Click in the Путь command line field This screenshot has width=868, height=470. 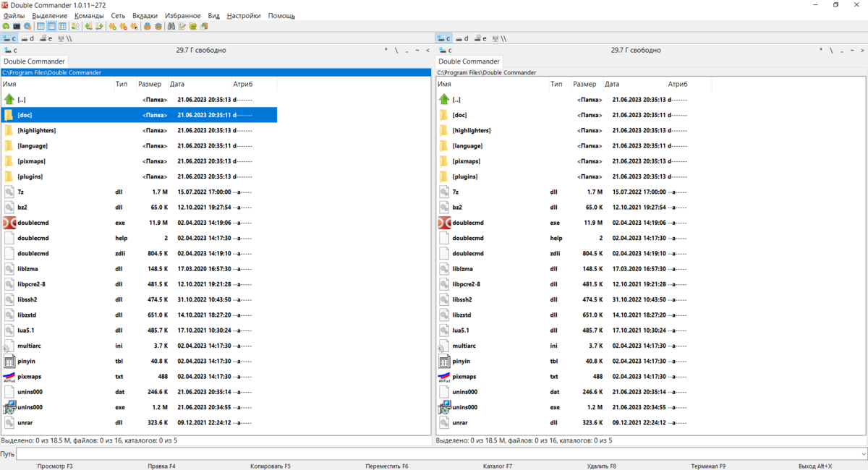(437, 454)
